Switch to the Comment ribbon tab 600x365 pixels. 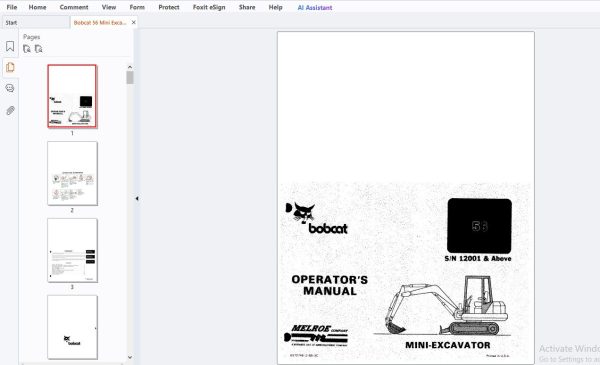(x=74, y=7)
